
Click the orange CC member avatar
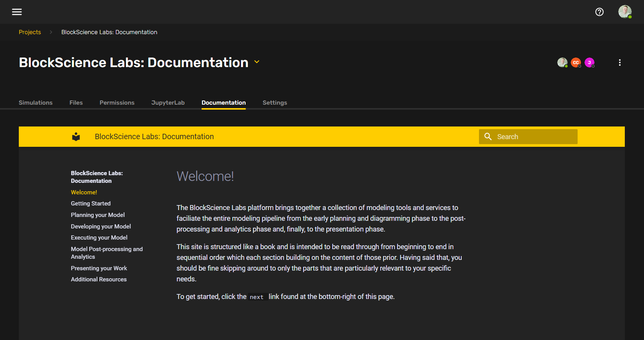[576, 62]
